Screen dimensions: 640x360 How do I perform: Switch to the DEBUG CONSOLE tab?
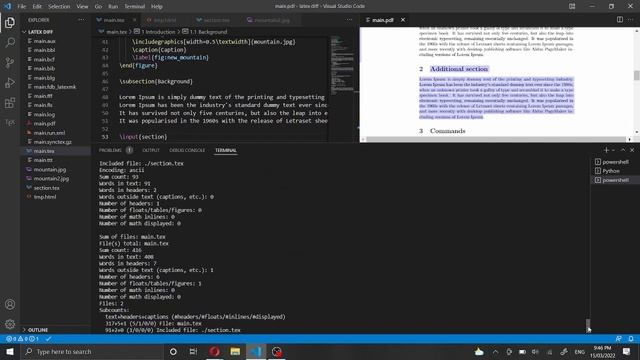pos(187,150)
